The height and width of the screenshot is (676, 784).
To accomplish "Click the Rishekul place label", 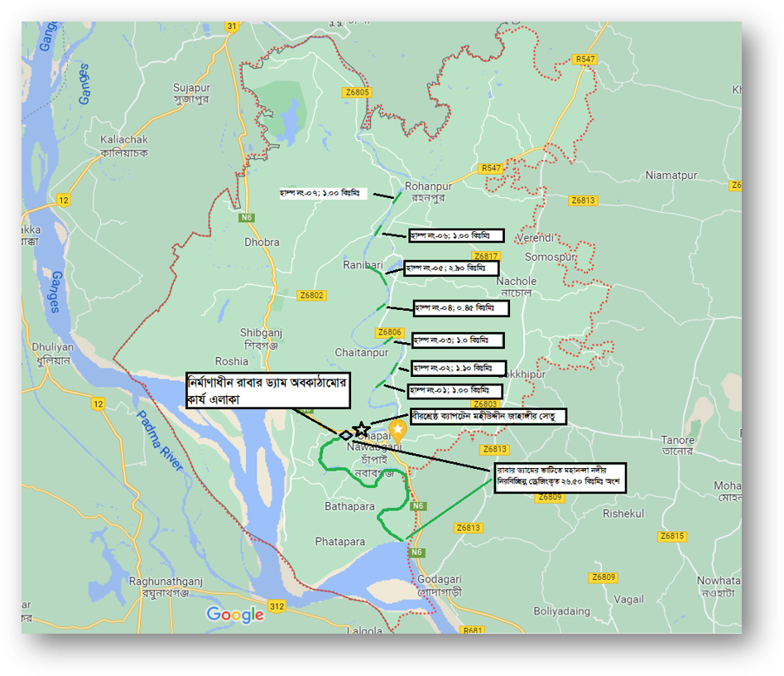I will tap(623, 514).
